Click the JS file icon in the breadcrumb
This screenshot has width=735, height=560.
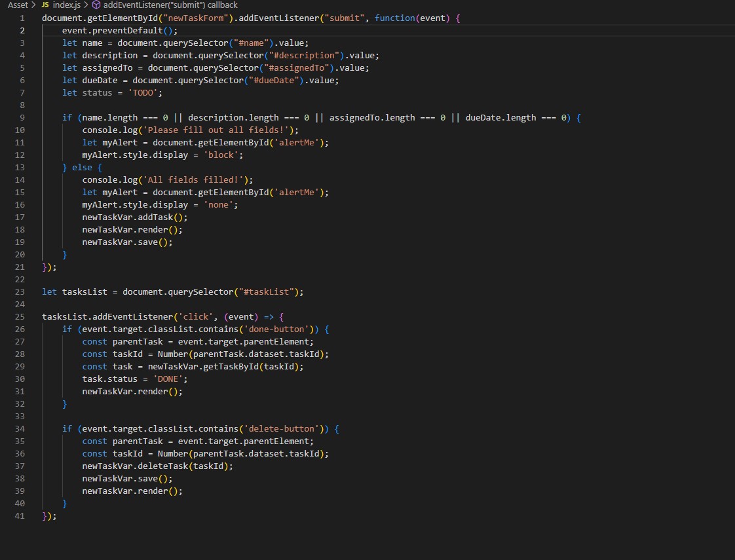point(45,5)
